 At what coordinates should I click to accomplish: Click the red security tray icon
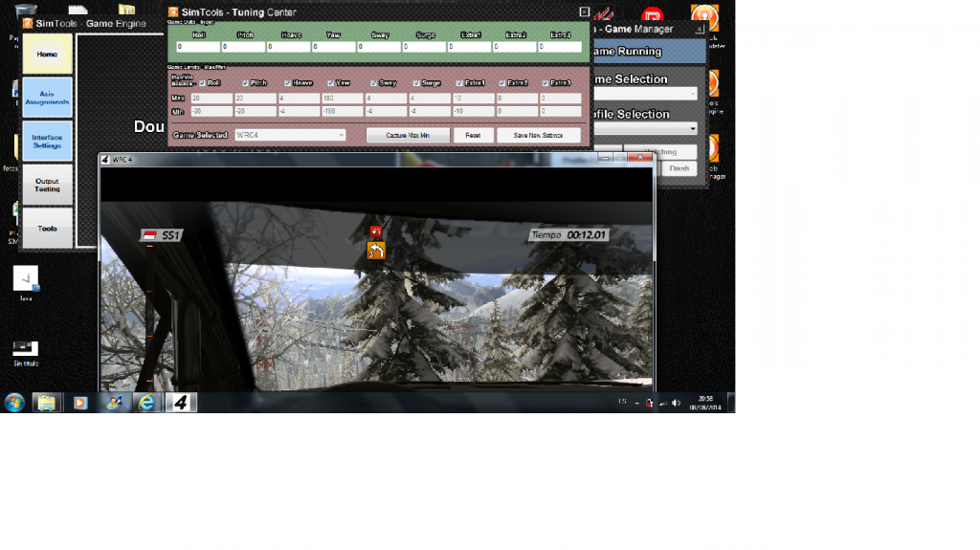pyautogui.click(x=650, y=403)
